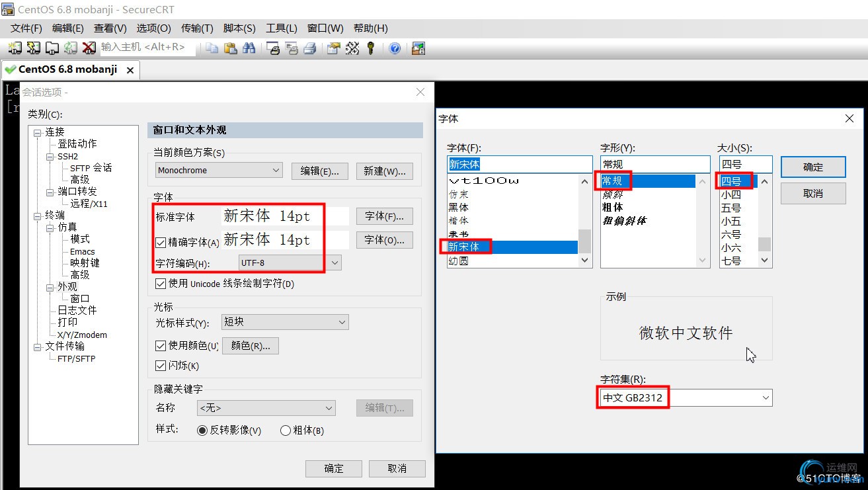Viewport: 868px width, 490px height.
Task: Open the 光标样式 短块 dropdown
Action: pos(285,322)
